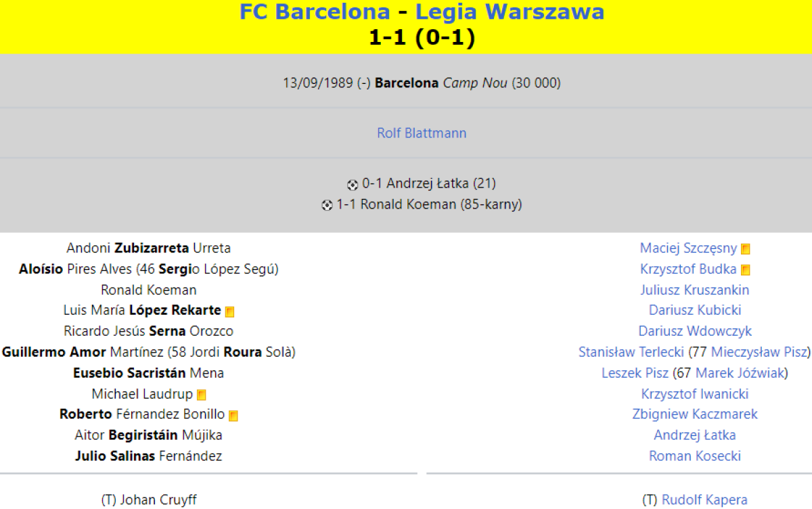Open Zbigniew Kaczmarek player profile

695,414
